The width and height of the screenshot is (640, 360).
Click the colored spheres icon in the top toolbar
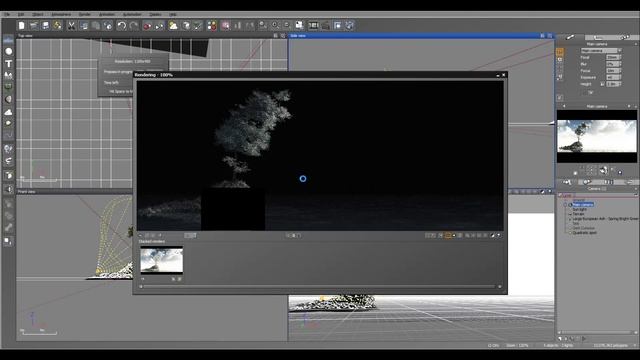(x=212, y=26)
